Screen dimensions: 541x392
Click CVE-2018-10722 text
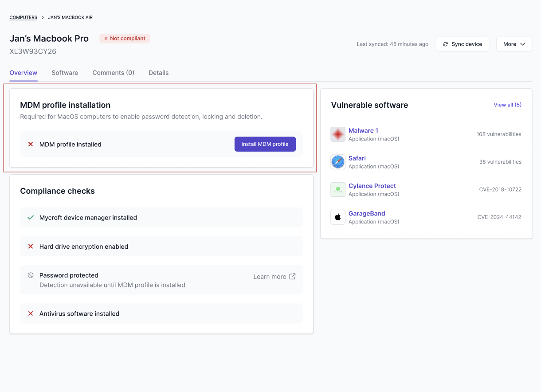pos(500,189)
